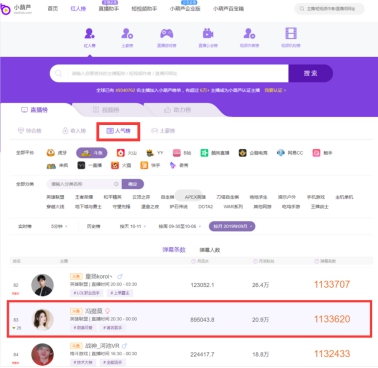Select the APEX英雄 category filter
Image resolution: width=378 pixels, height=368 pixels.
tap(195, 197)
